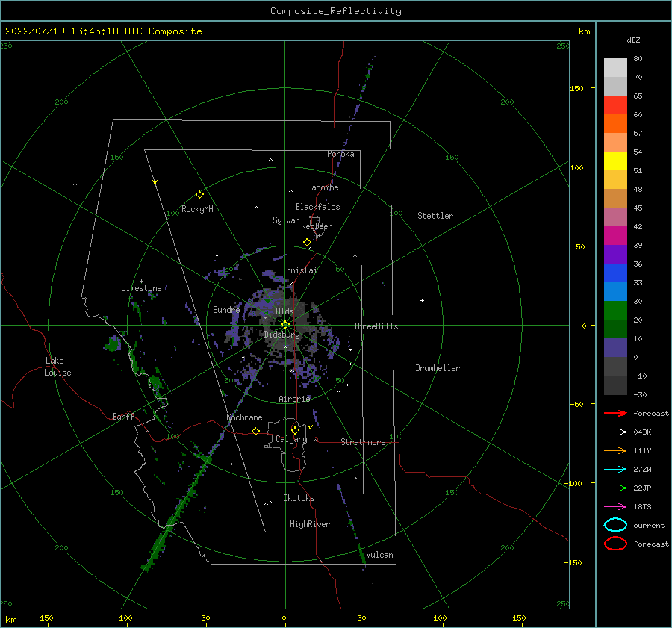Click the slate purple 0-10 dBZ swatch
The image size is (672, 628).
pyautogui.click(x=615, y=348)
